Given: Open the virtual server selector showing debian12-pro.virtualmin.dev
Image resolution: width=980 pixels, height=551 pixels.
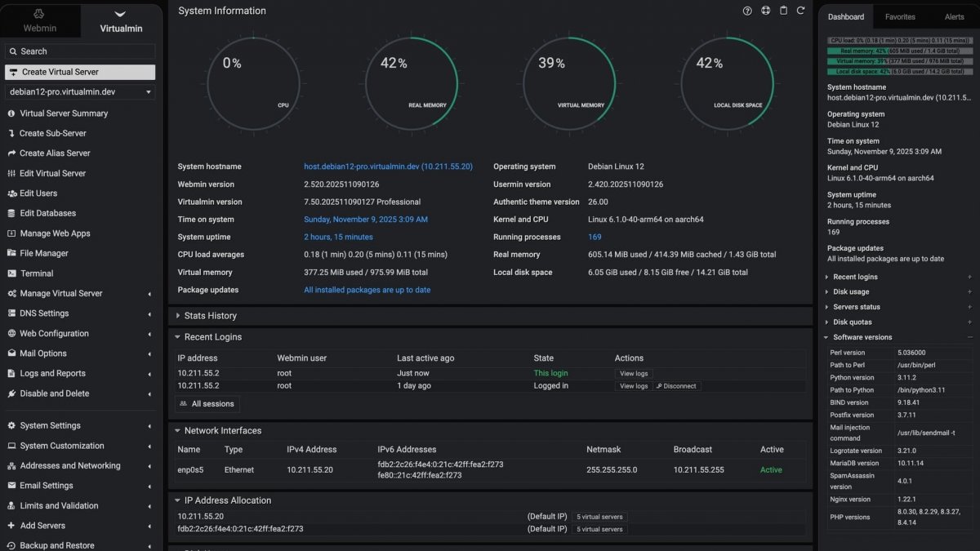Looking at the screenshot, I should click(x=78, y=92).
